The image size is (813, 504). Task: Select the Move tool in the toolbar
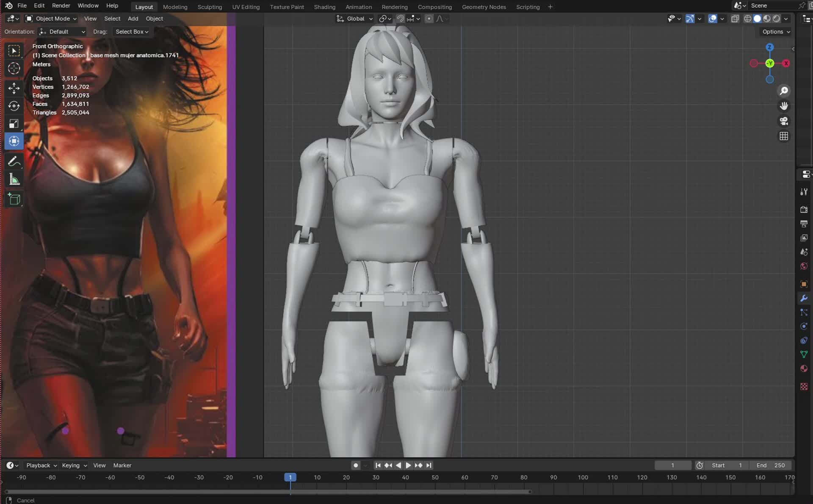pyautogui.click(x=14, y=89)
